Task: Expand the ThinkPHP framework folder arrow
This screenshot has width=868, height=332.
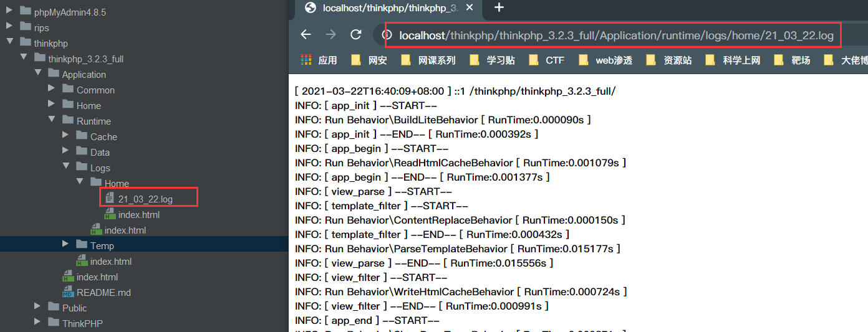Action: [37, 322]
